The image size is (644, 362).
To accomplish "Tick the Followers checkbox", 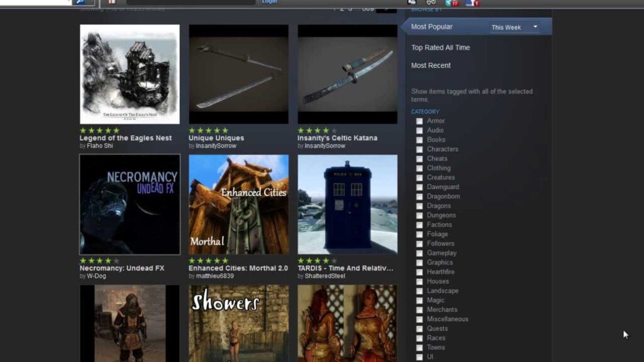I will pos(419,244).
